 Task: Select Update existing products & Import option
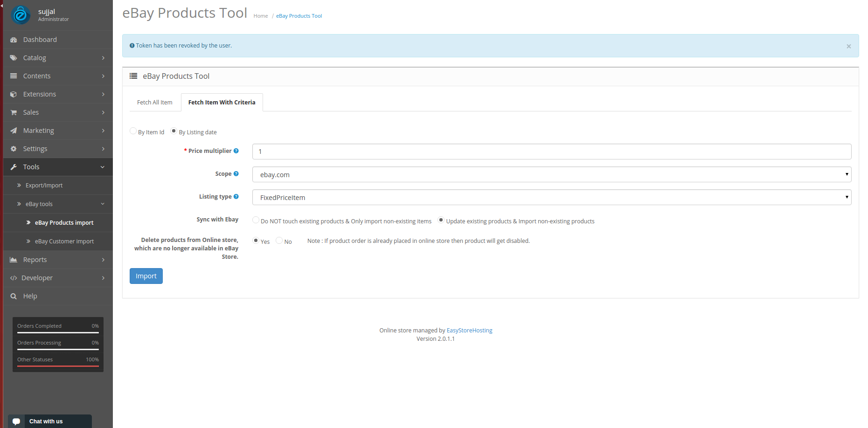click(441, 220)
